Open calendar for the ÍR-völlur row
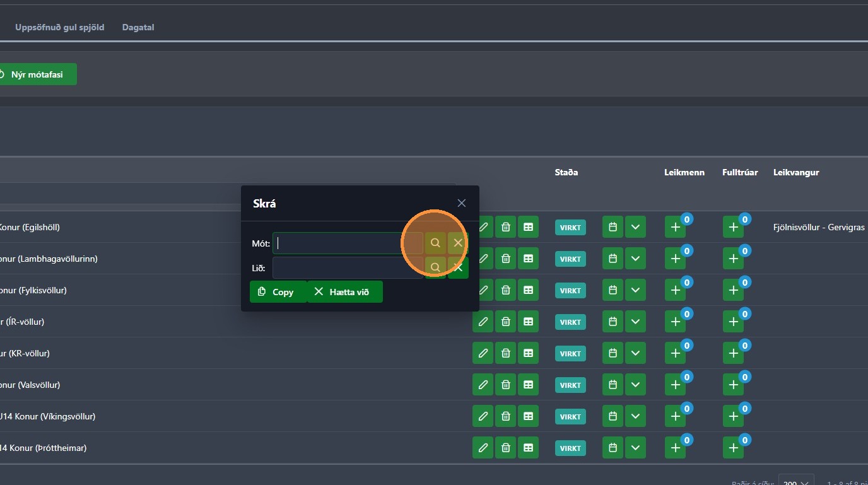This screenshot has height=485, width=868. click(x=613, y=322)
